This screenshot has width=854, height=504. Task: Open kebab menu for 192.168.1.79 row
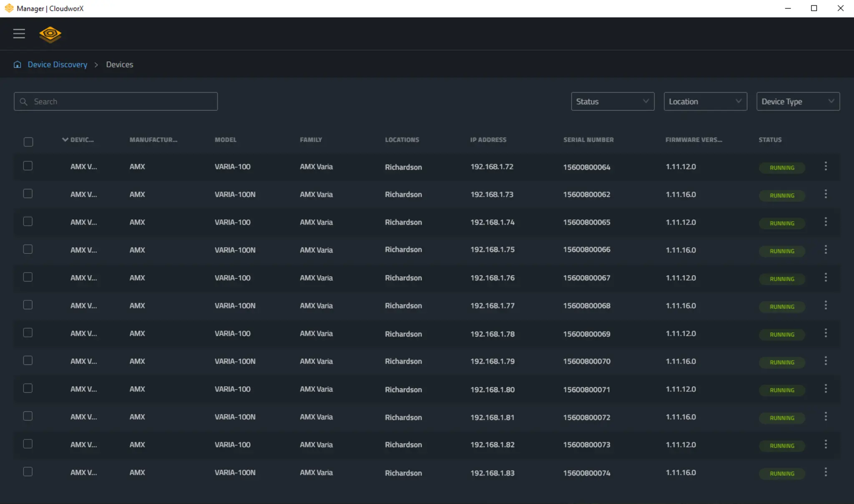[825, 361]
